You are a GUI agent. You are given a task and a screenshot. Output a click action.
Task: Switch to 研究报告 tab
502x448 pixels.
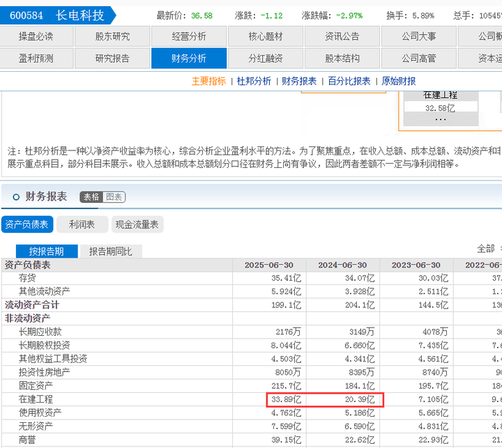(x=112, y=59)
